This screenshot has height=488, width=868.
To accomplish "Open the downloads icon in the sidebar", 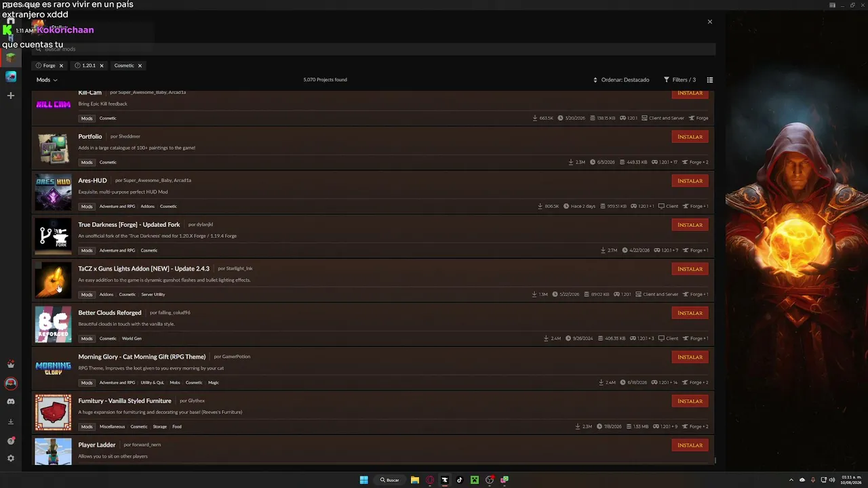I will click(x=11, y=422).
